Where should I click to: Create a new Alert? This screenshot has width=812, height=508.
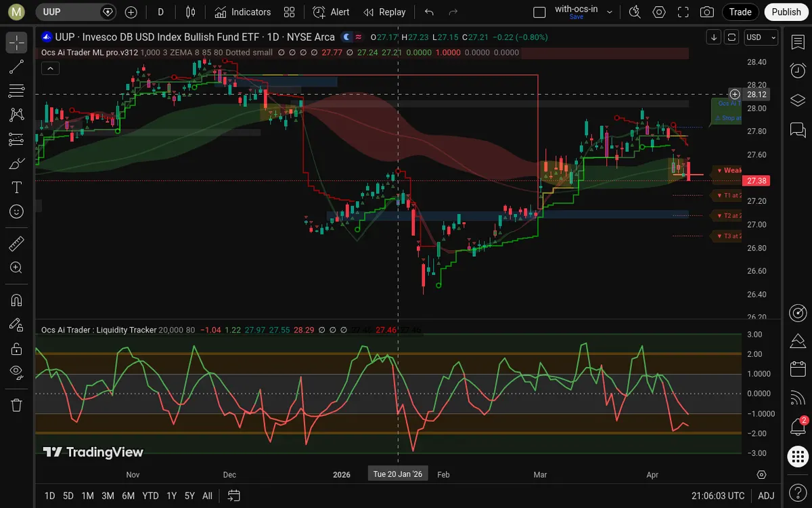coord(332,12)
